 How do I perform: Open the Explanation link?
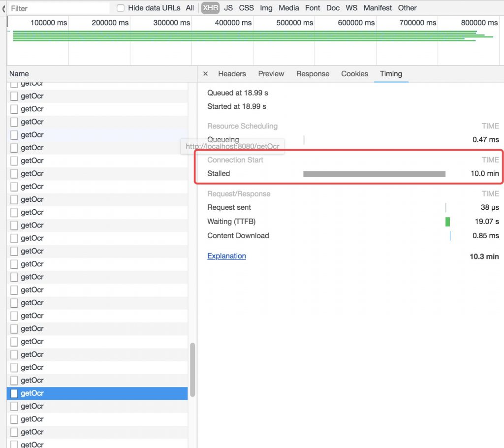(226, 256)
